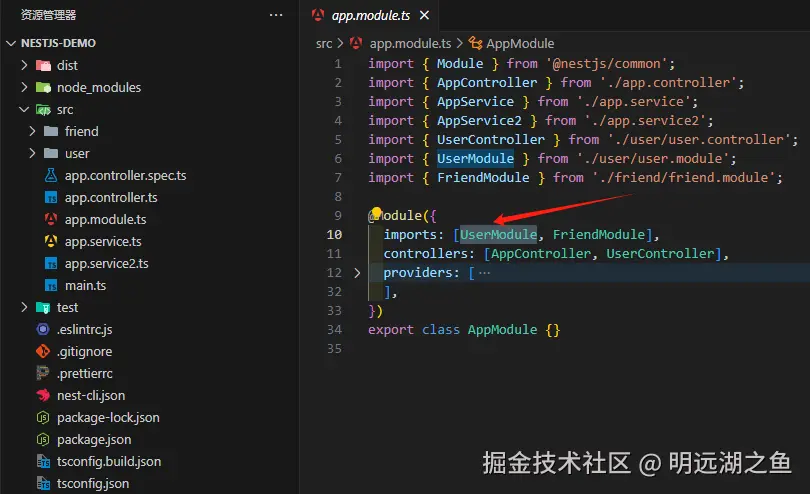810x494 pixels.
Task: Click the Angular icon in the breadcrumb
Action: pyautogui.click(x=356, y=43)
